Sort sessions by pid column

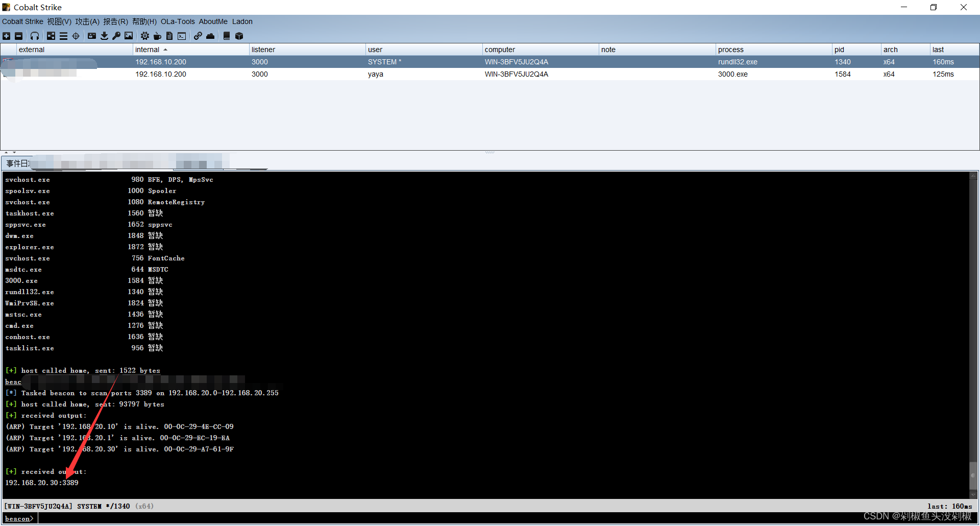coord(856,50)
